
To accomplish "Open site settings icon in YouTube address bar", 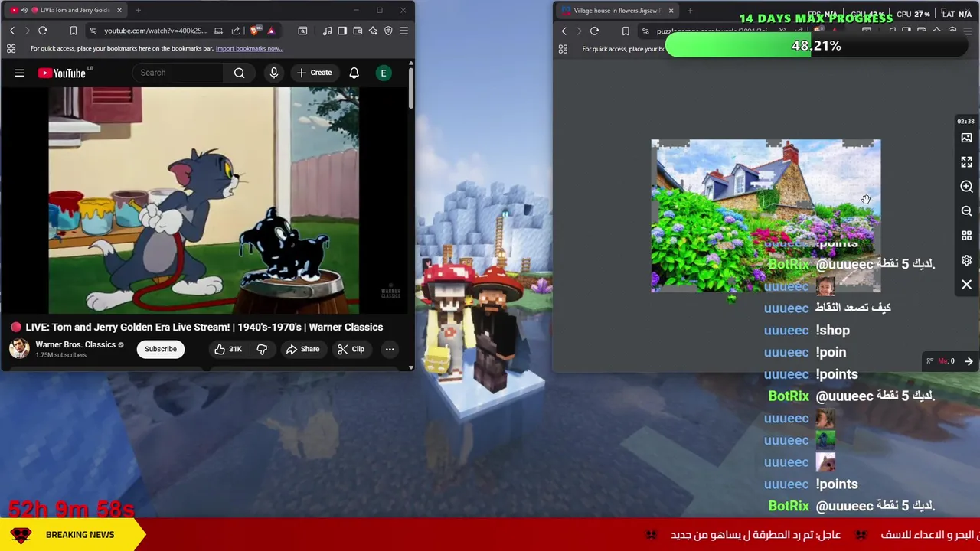I will [x=93, y=31].
